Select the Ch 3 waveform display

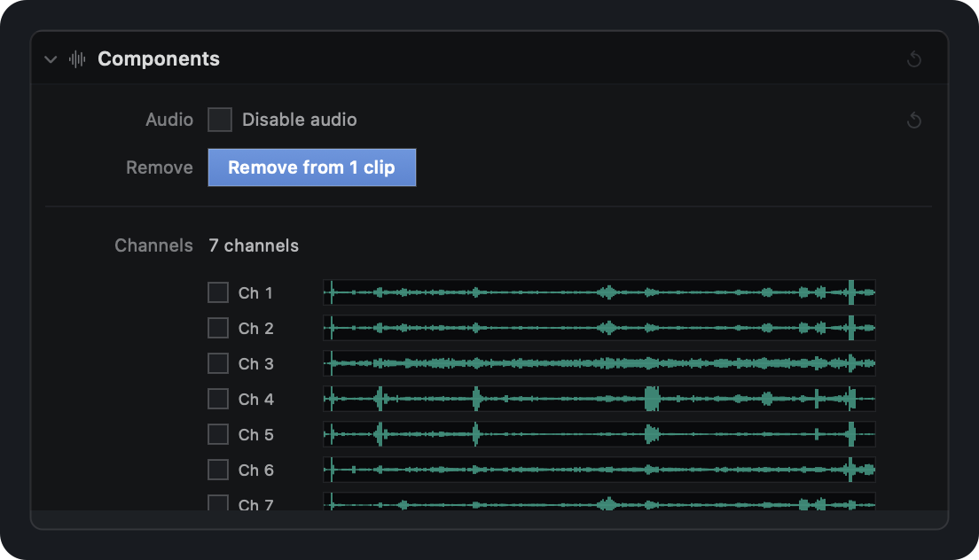point(599,363)
